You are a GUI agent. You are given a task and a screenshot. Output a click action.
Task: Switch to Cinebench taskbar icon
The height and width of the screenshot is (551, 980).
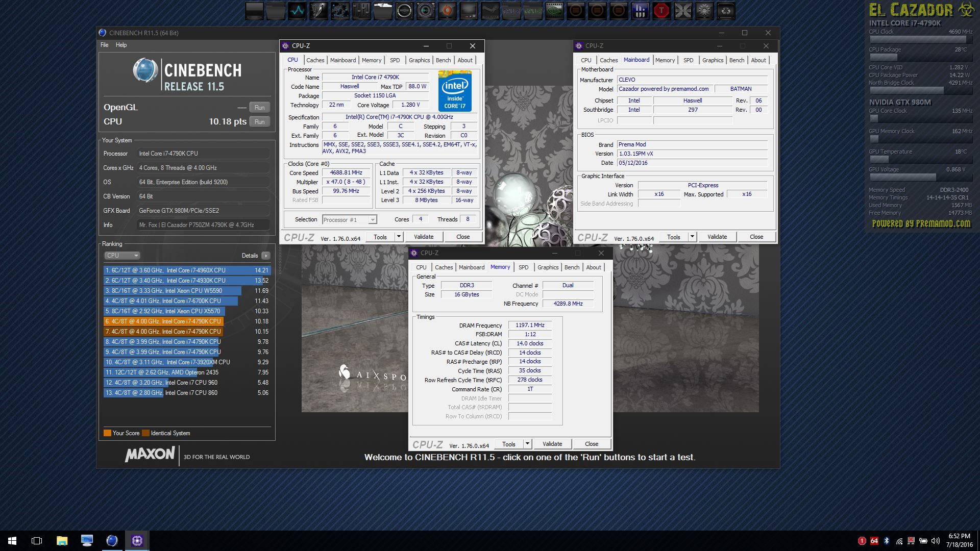(x=112, y=541)
